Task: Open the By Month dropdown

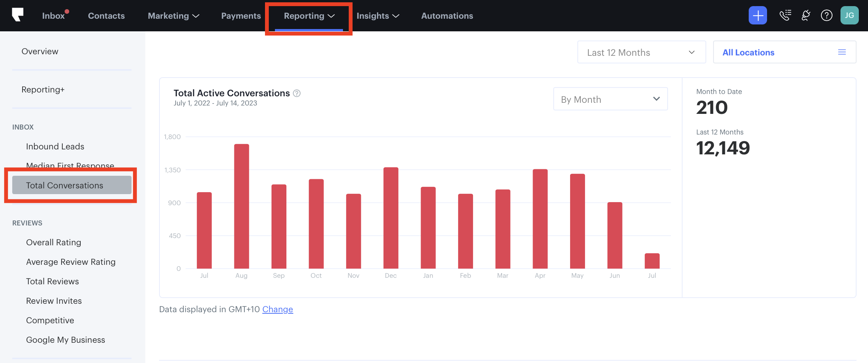Action: click(x=610, y=99)
